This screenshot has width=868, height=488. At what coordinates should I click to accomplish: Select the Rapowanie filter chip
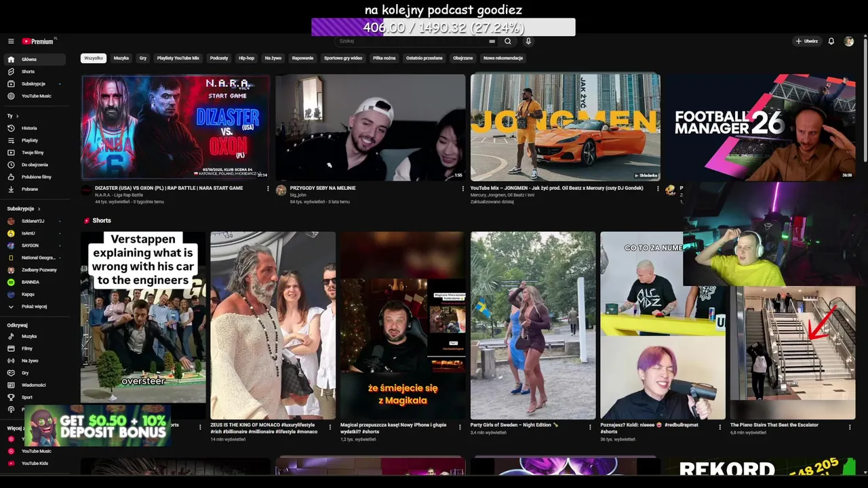(x=302, y=58)
